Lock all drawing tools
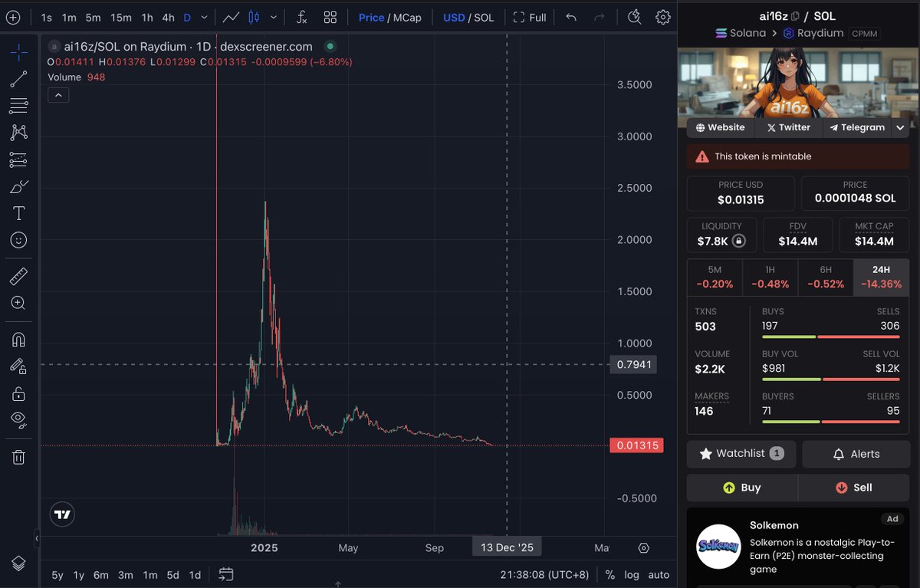 pyautogui.click(x=19, y=393)
